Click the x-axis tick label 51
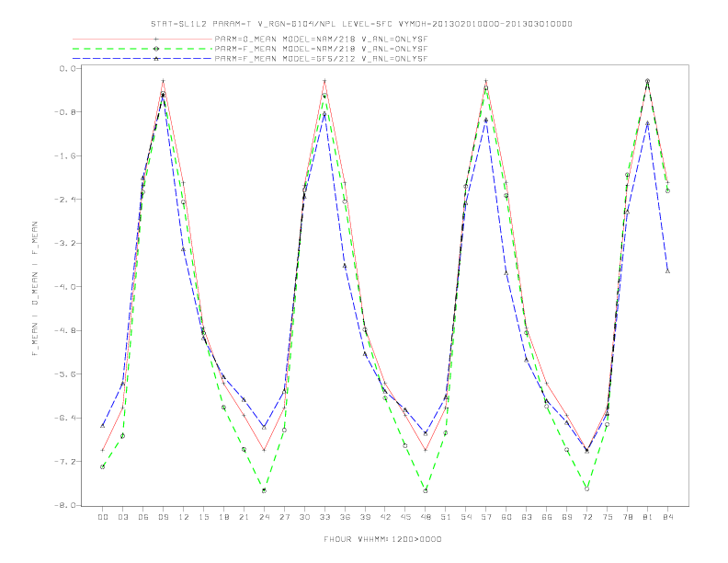Image resolution: width=728 pixels, height=563 pixels. [446, 517]
